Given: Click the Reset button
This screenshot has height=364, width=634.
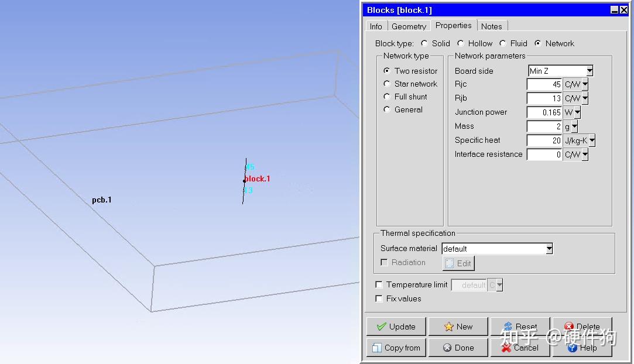Looking at the screenshot, I should 520,327.
